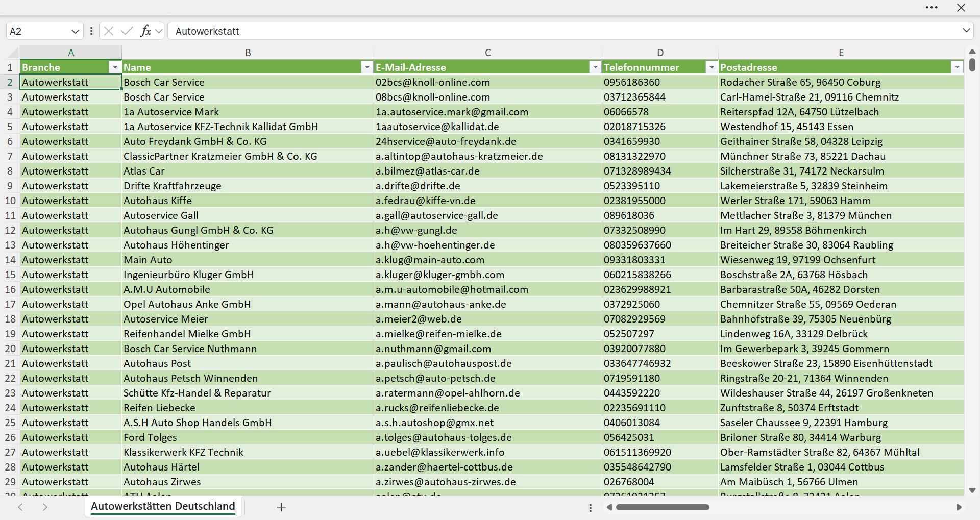Select cell Klassikerwerk KFZ Technik
Image resolution: width=980 pixels, height=520 pixels.
[x=248, y=452]
